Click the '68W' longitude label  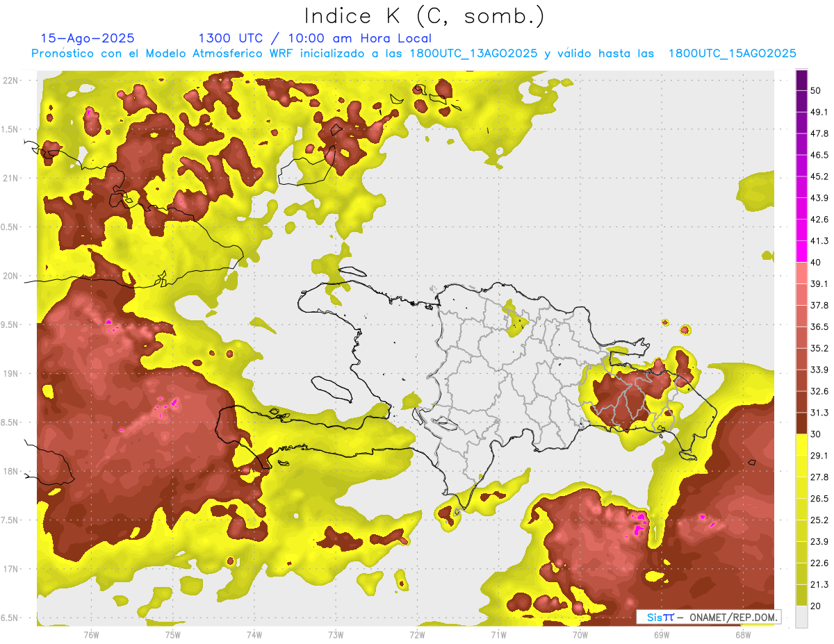click(x=743, y=634)
